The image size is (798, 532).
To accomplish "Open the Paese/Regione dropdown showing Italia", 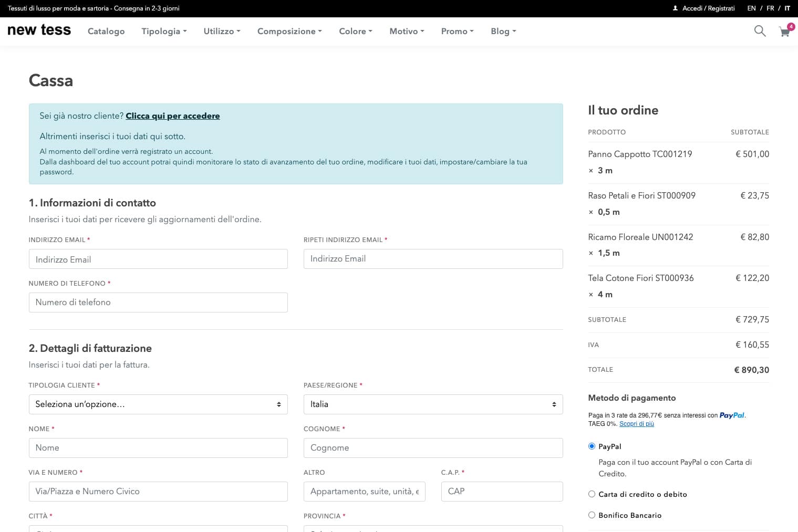I will [433, 404].
